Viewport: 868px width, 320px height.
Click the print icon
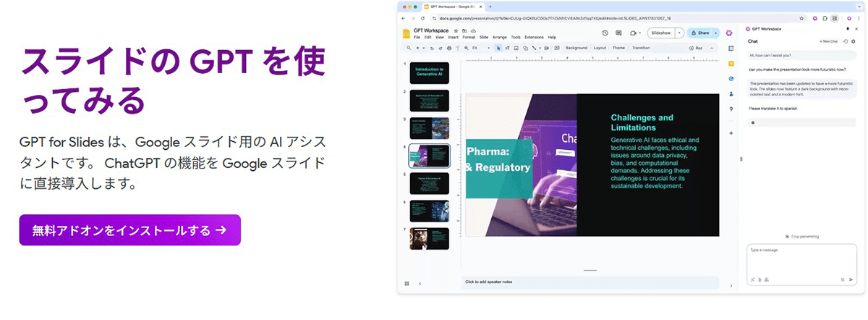pos(448,48)
